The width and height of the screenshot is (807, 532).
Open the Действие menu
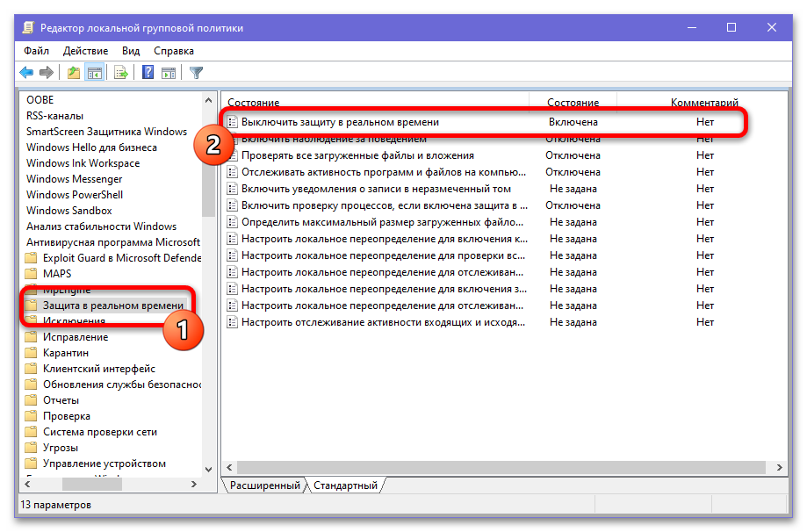tap(85, 51)
